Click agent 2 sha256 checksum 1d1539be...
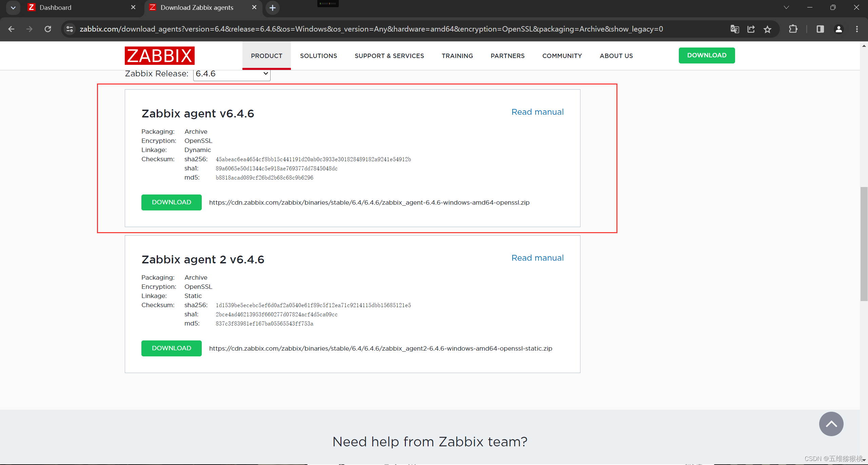This screenshot has height=465, width=868. coord(313,305)
